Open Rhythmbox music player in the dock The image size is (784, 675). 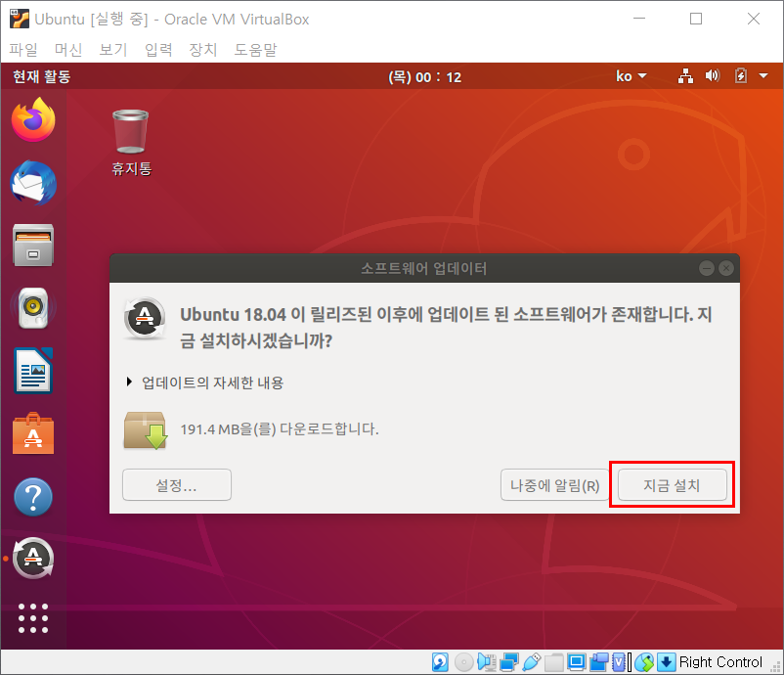point(33,308)
